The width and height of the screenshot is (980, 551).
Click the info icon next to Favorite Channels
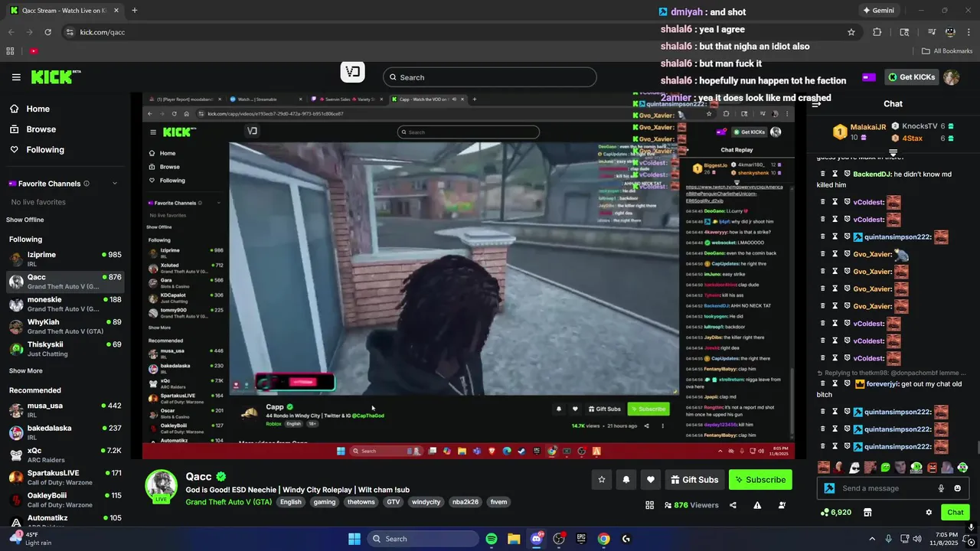point(86,184)
